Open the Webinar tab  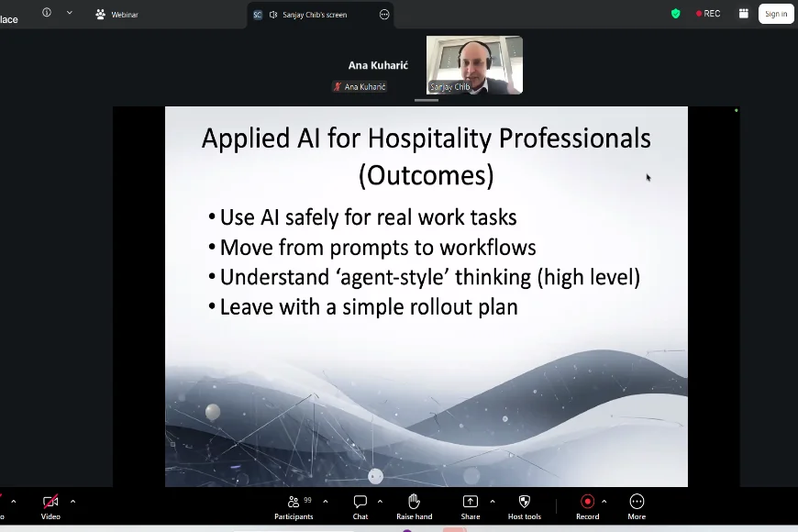point(116,15)
